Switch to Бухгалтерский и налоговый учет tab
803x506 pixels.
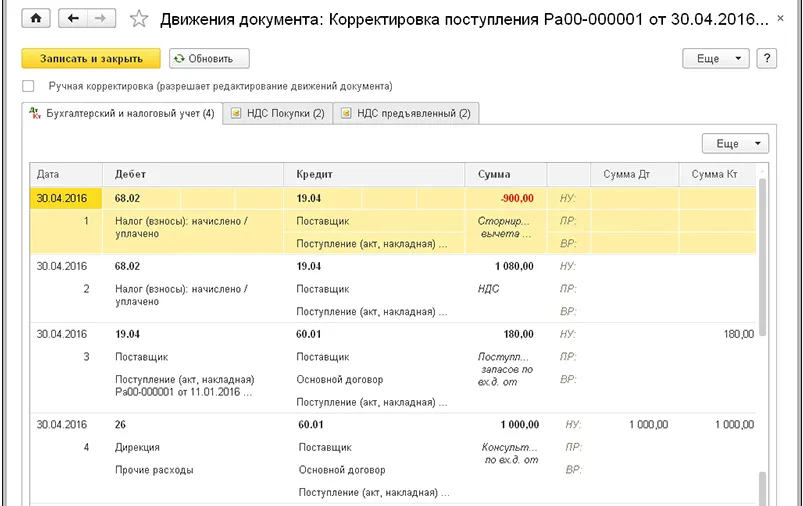[124, 113]
